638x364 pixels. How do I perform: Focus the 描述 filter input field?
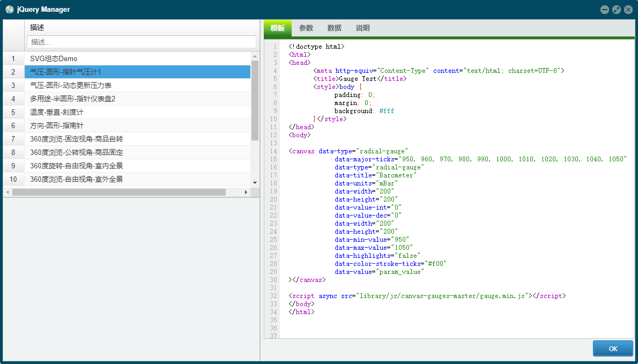[x=142, y=42]
